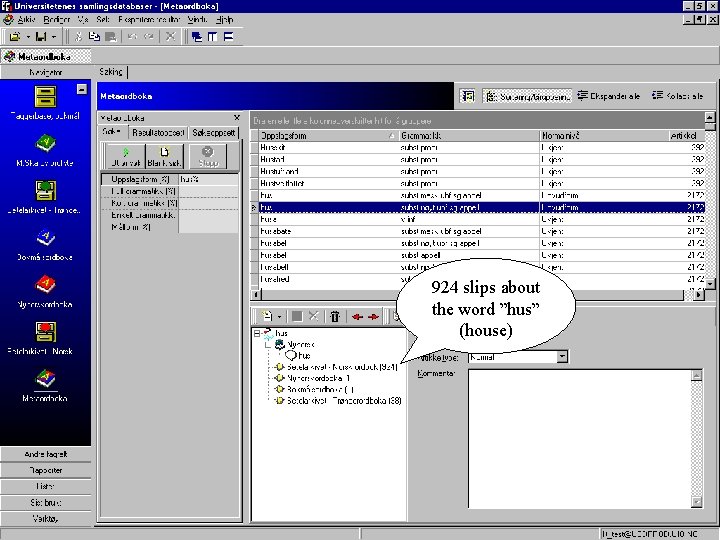Open the Vindu menu
Image resolution: width=720 pixels, height=540 pixels.
pyautogui.click(x=197, y=20)
